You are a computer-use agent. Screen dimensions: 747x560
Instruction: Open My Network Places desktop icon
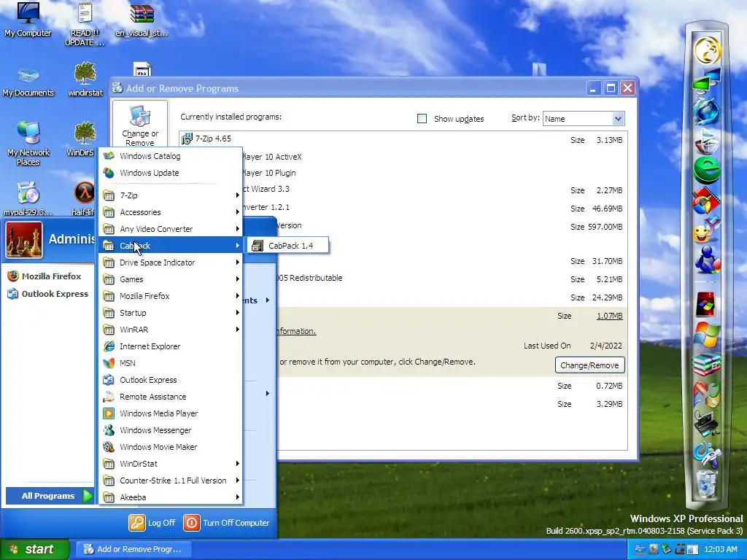(x=28, y=144)
